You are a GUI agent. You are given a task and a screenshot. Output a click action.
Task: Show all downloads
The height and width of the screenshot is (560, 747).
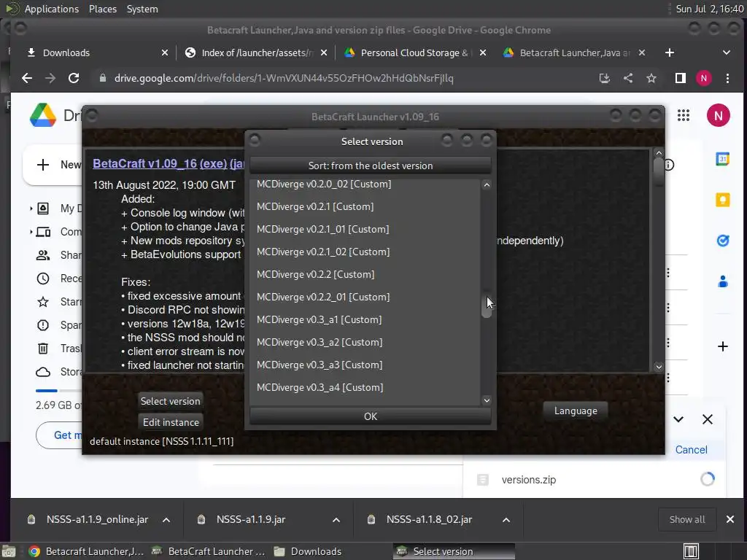point(687,519)
